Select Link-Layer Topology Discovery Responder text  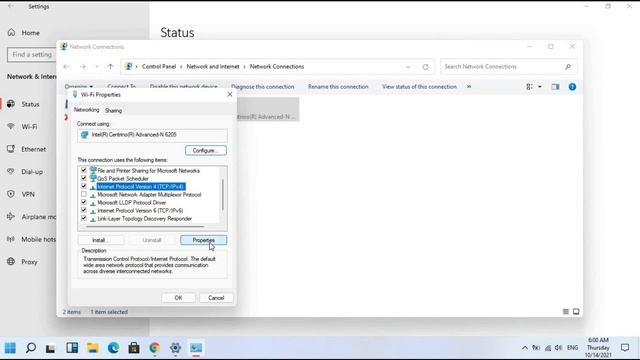[144, 219]
